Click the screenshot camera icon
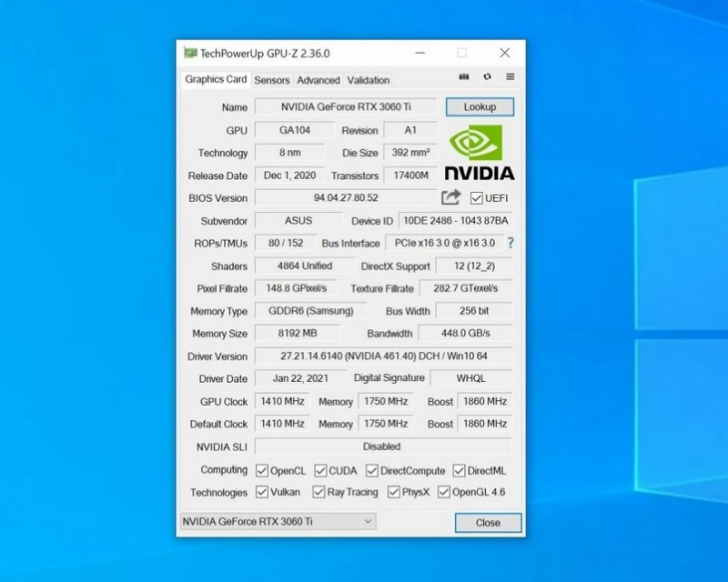The height and width of the screenshot is (582, 728). click(464, 76)
